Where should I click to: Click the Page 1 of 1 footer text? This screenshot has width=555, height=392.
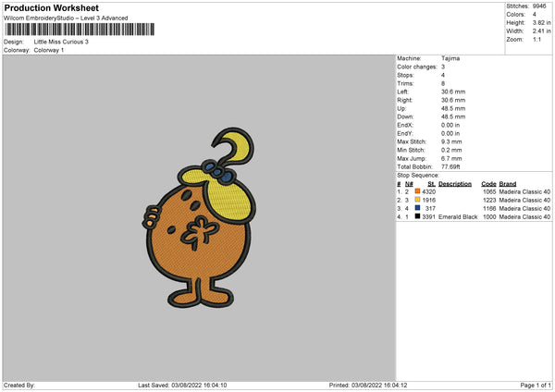pyautogui.click(x=536, y=385)
